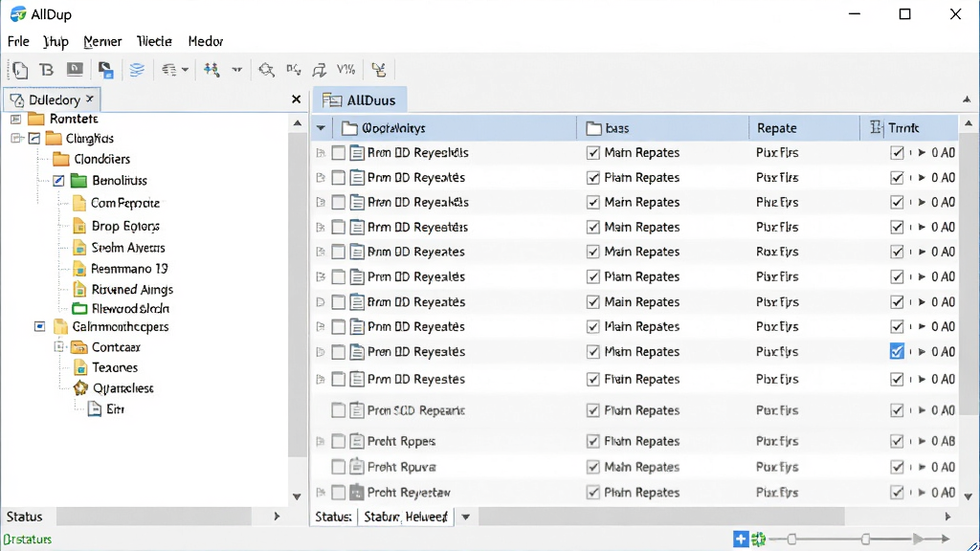Click the magnifier search toolbar icon
The height and width of the screenshot is (551, 980).
click(x=266, y=69)
